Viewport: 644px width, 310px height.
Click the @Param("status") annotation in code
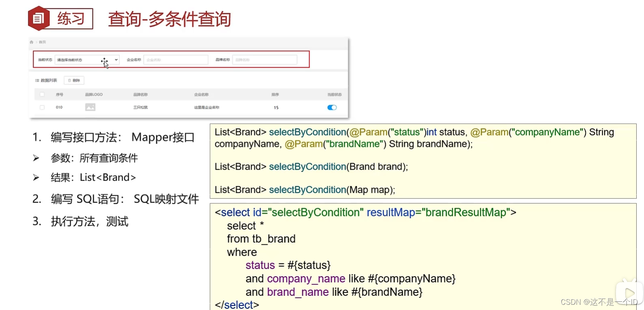click(388, 132)
